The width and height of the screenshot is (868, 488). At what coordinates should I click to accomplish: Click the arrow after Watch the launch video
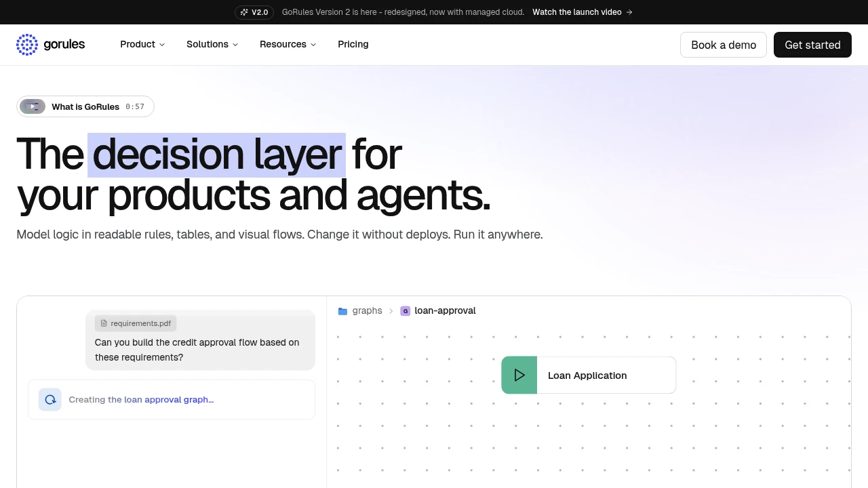tap(629, 12)
